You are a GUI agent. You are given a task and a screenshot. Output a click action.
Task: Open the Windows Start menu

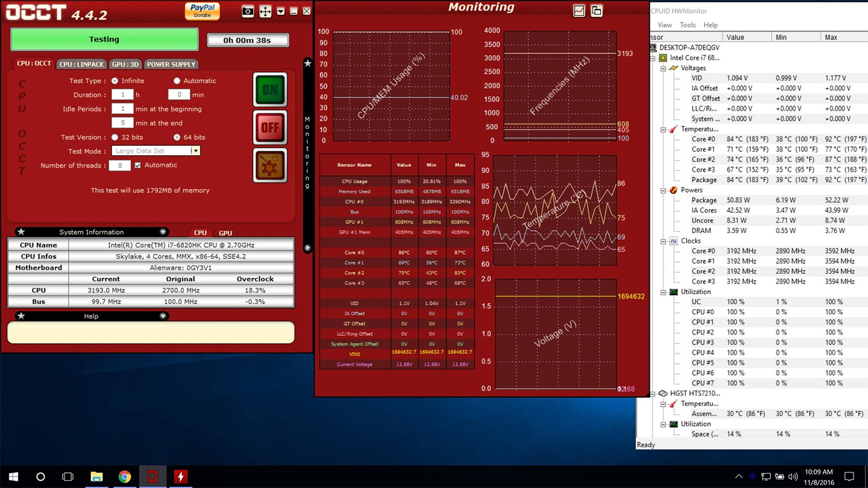(x=13, y=477)
